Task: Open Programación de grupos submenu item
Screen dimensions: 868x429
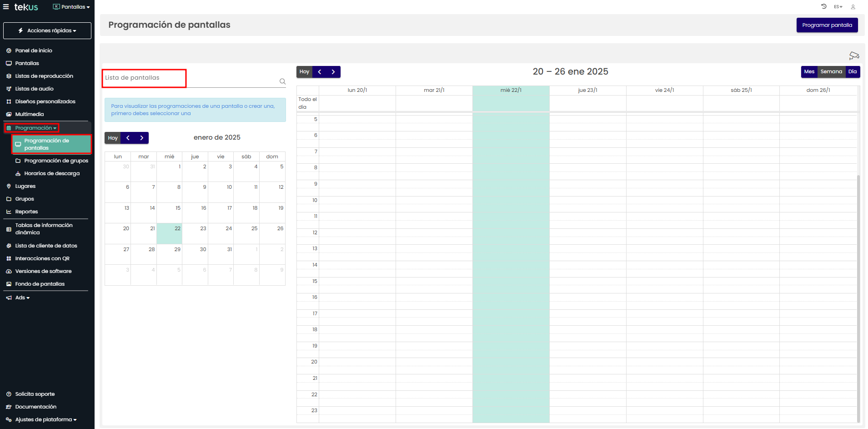Action: tap(56, 161)
